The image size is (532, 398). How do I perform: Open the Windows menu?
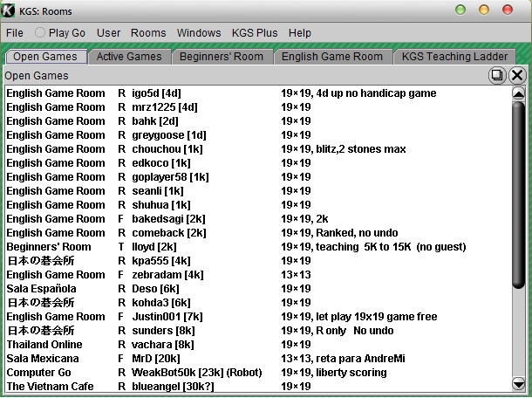199,33
